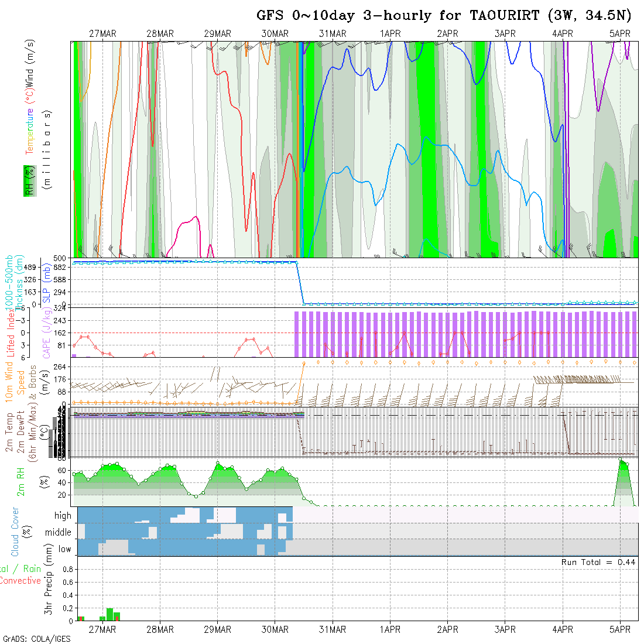Select the 'middle' cloud cover row label
The image size is (644, 644).
click(58, 532)
